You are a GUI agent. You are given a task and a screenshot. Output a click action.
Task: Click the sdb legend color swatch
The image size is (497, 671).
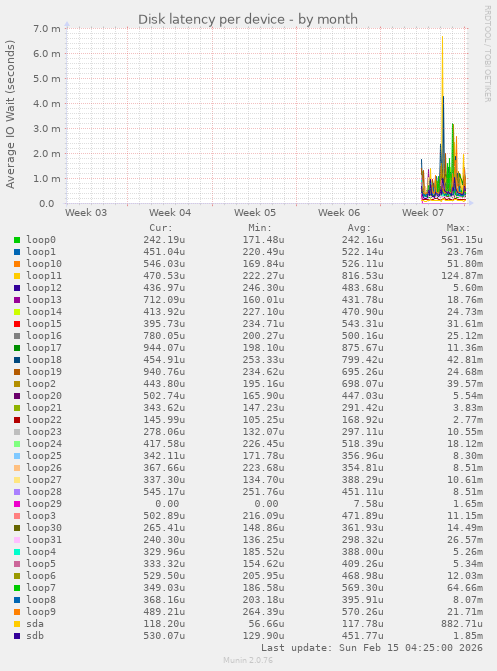(17, 636)
